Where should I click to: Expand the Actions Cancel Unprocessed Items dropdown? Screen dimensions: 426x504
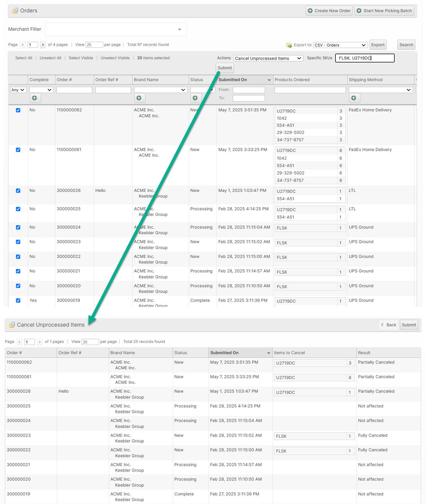click(x=268, y=58)
